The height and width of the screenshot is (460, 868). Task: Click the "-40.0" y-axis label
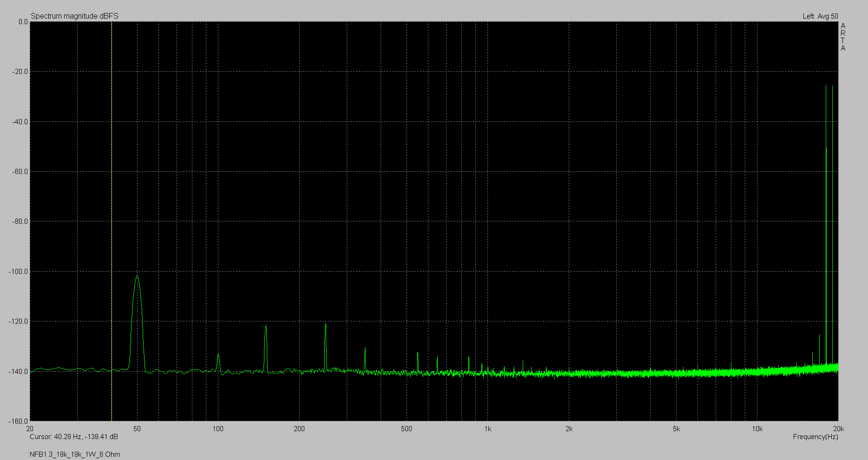tap(20, 122)
